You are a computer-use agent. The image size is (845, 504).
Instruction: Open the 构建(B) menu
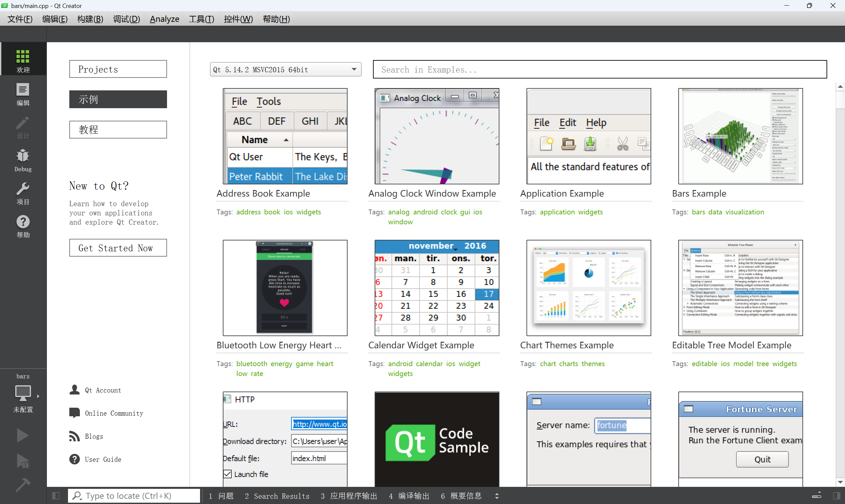tap(90, 19)
